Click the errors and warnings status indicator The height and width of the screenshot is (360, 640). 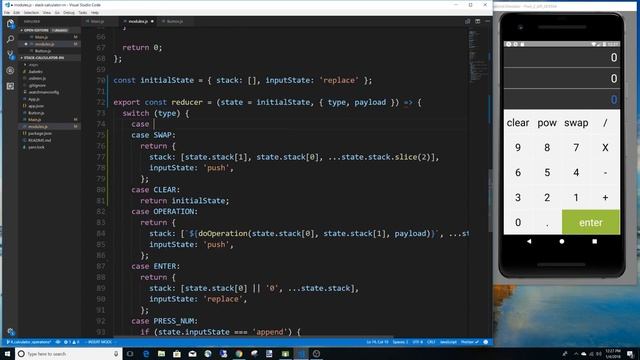coord(71,342)
